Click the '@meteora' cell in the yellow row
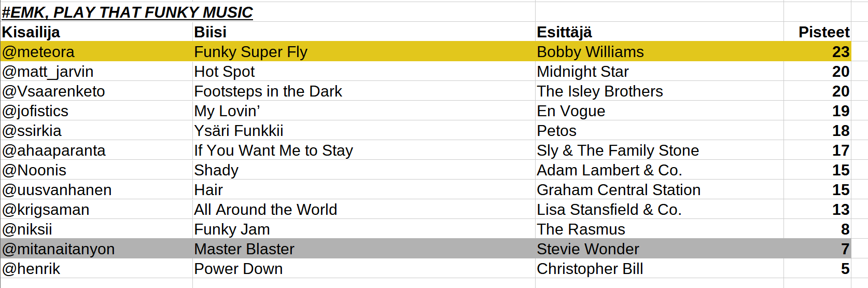Viewport: 868px width, 288px height. [x=38, y=52]
